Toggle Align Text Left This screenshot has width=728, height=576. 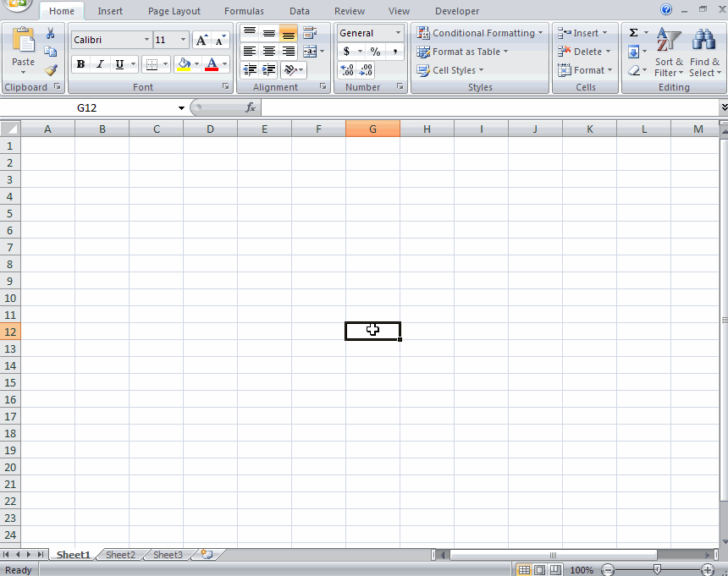pos(250,52)
